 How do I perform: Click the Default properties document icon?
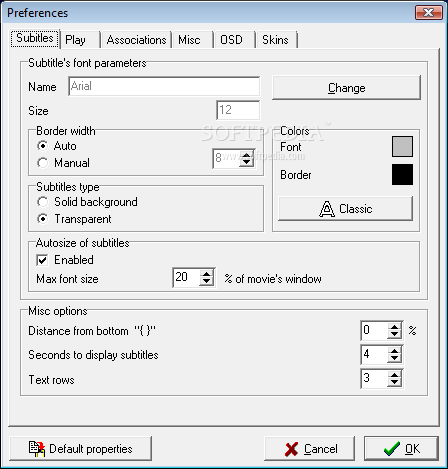tap(37, 449)
